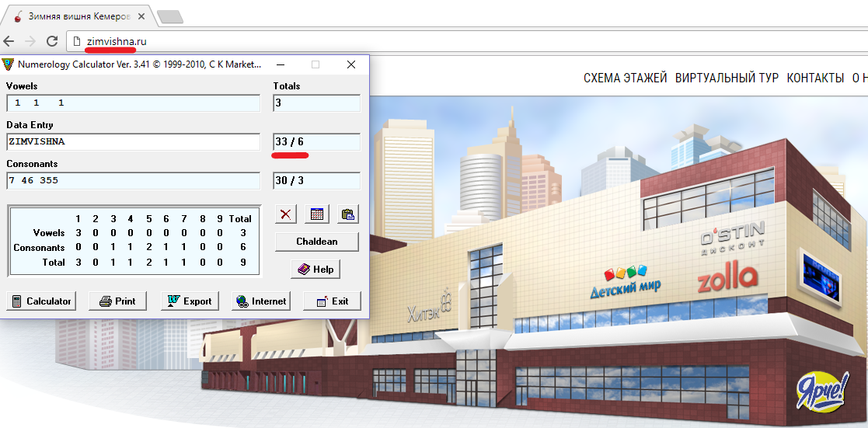Click the Детский мир sign on building

click(x=625, y=280)
